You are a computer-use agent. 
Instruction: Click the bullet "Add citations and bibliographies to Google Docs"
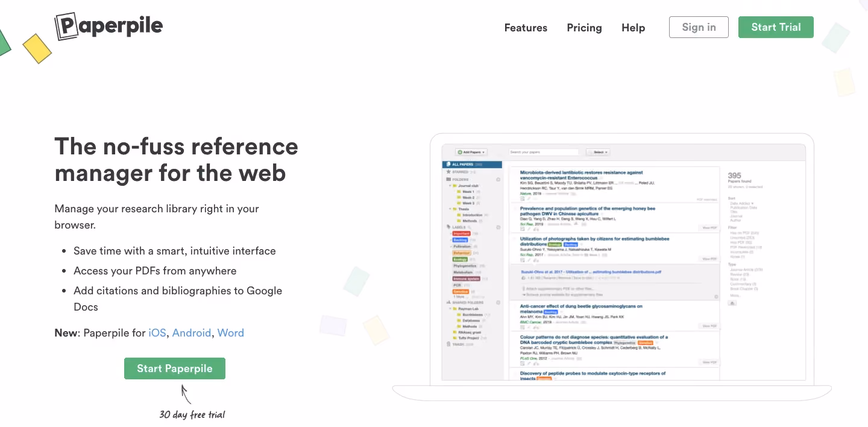178,299
